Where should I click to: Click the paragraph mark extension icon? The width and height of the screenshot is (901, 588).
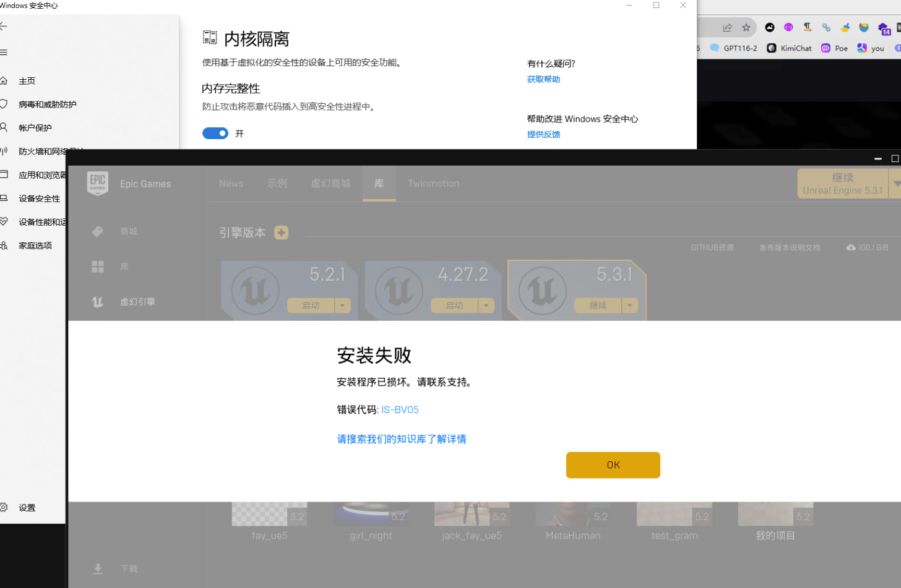(x=808, y=27)
